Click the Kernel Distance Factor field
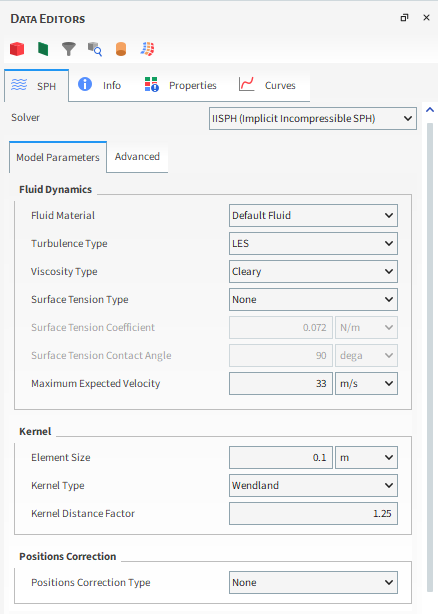The width and height of the screenshot is (438, 614). coord(313,513)
